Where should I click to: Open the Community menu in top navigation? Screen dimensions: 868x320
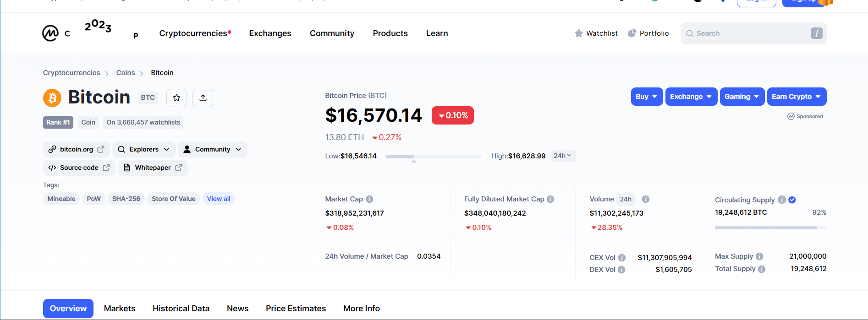click(x=332, y=33)
